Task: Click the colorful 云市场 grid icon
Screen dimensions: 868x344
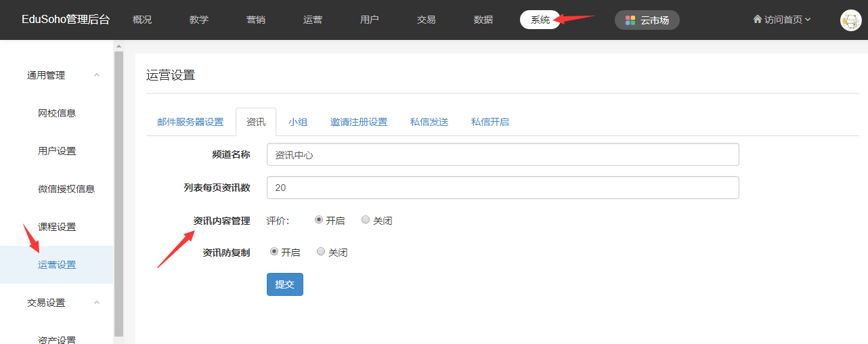Action: pos(630,20)
